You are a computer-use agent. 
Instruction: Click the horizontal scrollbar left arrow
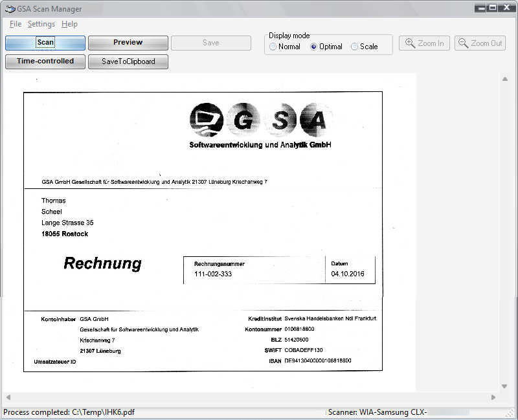click(x=8, y=397)
